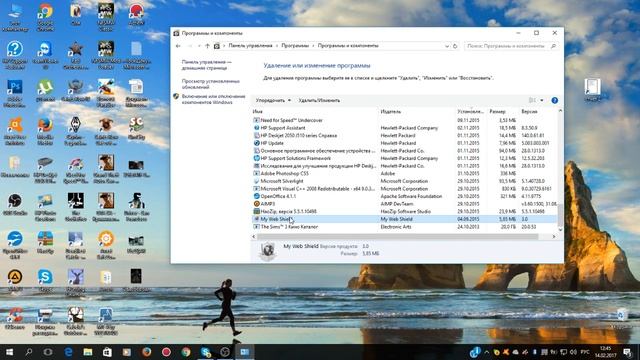Launch Firefox from the taskbar

(x=147, y=352)
